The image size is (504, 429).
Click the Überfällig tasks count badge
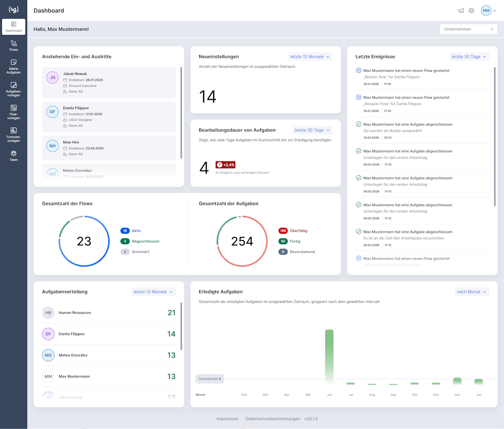[283, 231]
